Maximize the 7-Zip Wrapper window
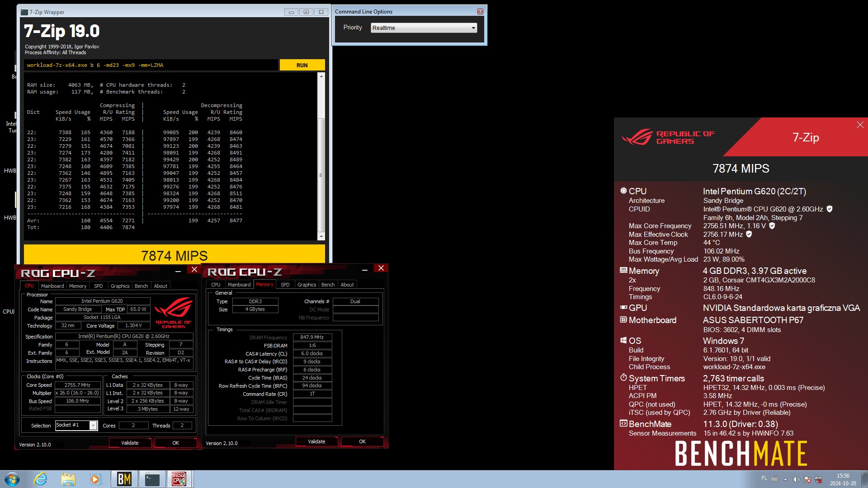 306,12
